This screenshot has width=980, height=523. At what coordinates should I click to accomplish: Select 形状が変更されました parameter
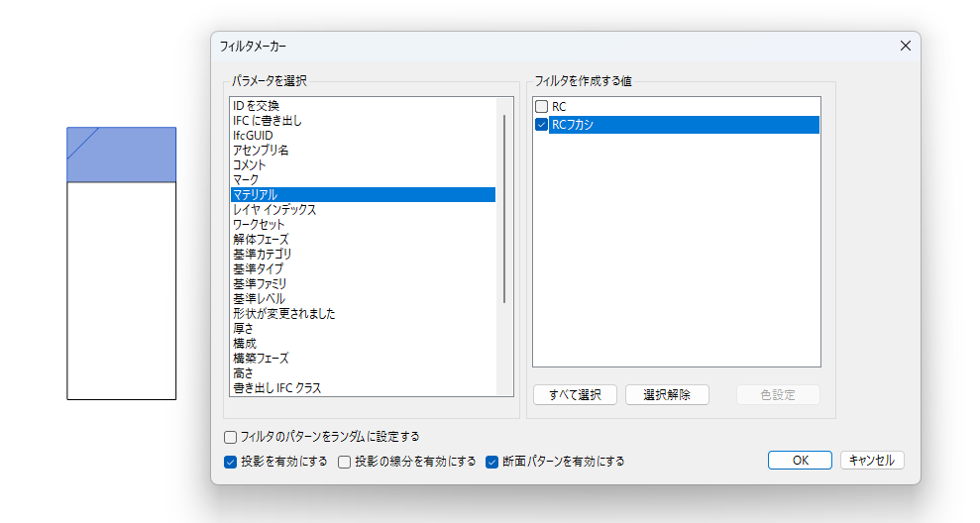(363, 314)
